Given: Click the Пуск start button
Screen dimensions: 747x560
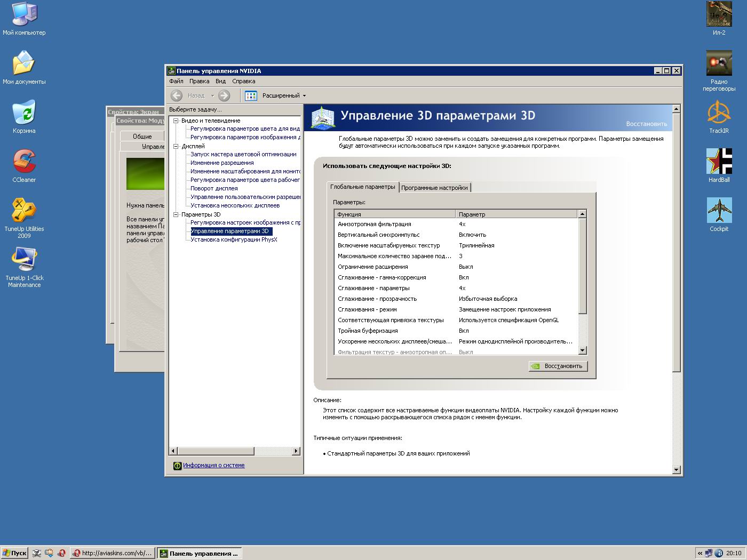Looking at the screenshot, I should click(14, 553).
